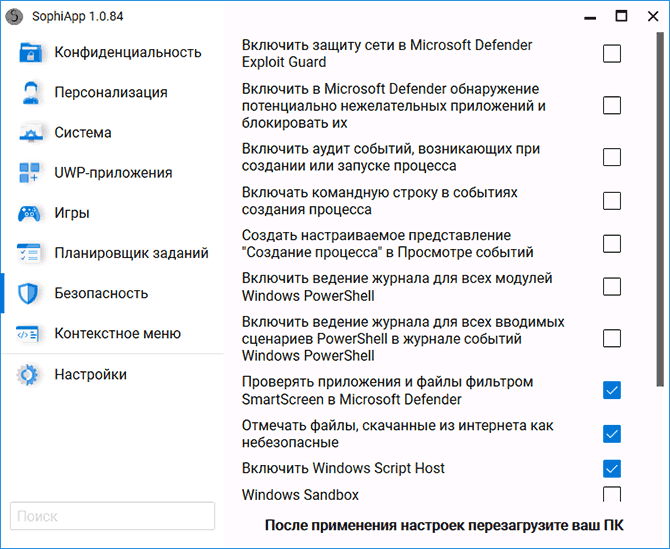Enable network protection in Exploit Guard checkbox
Viewport: 670px width, 549px height.
click(612, 54)
